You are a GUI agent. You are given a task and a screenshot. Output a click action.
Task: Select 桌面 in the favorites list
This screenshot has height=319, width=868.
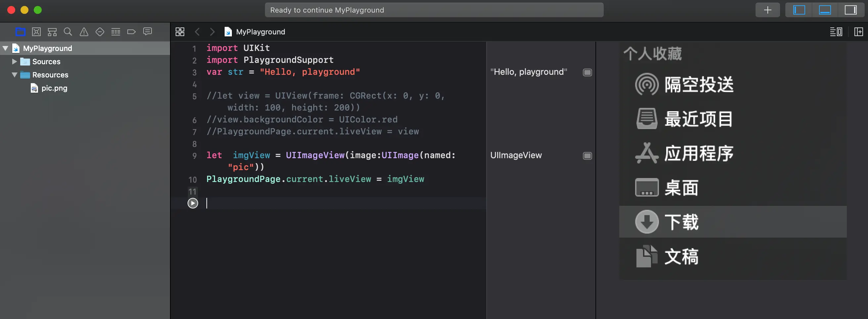point(681,188)
